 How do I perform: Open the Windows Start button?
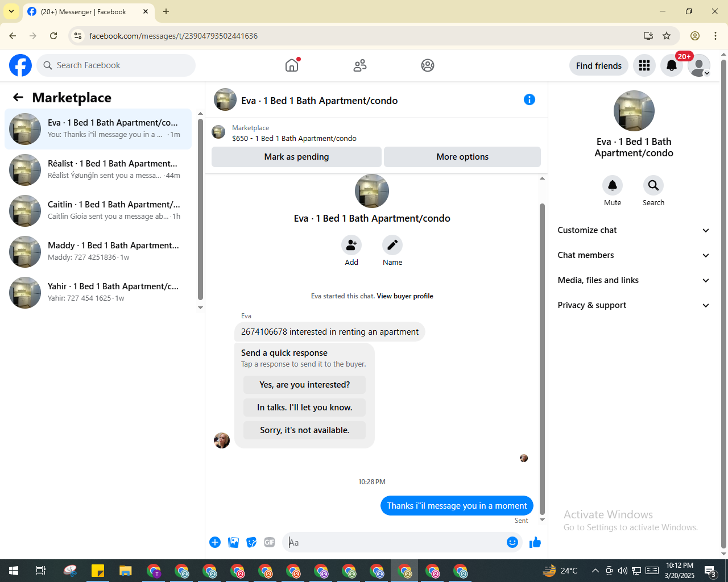pos(14,571)
